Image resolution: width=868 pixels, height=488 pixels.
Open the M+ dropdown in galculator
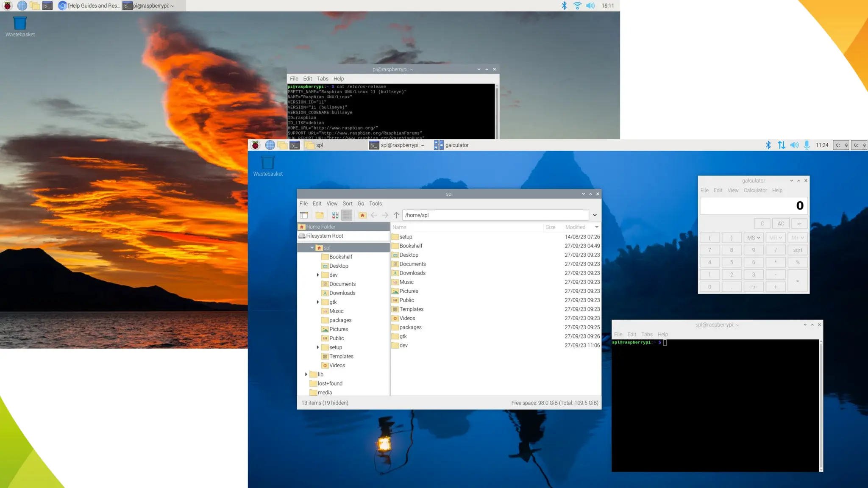[x=798, y=238]
